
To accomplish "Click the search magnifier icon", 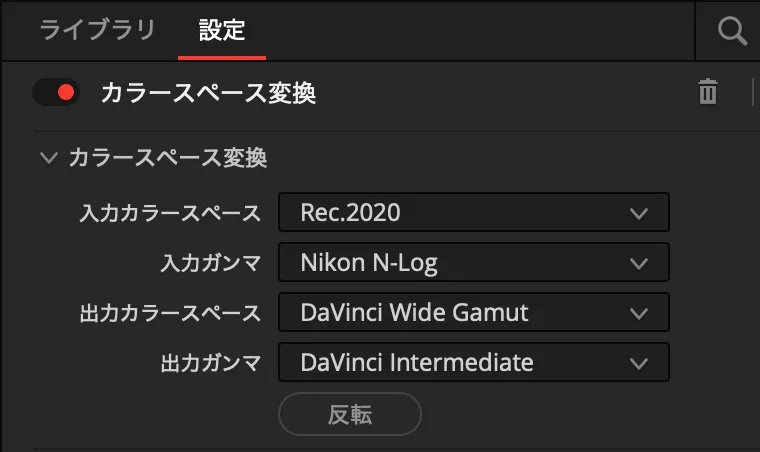I will point(733,31).
